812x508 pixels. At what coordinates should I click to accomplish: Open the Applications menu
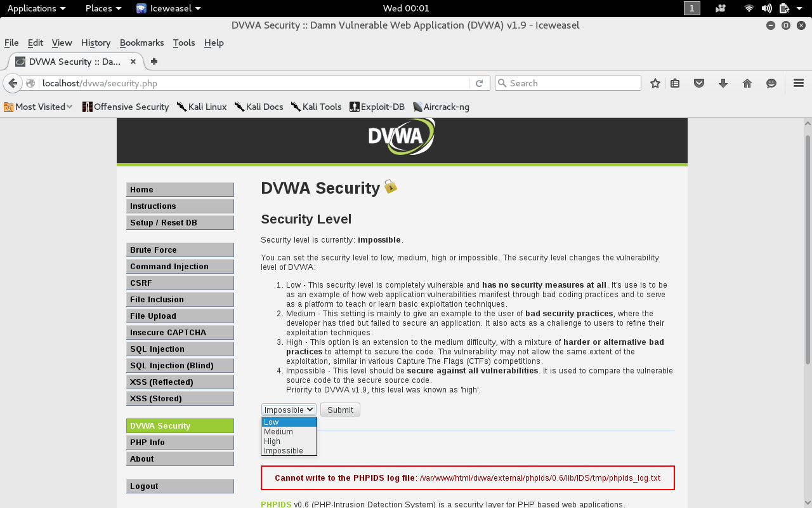(x=36, y=8)
